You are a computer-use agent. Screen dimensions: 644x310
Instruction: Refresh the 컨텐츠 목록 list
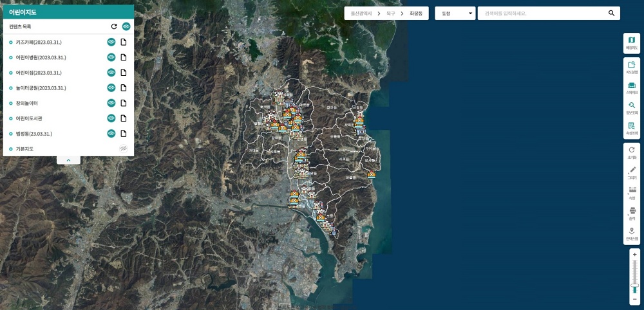pyautogui.click(x=114, y=26)
